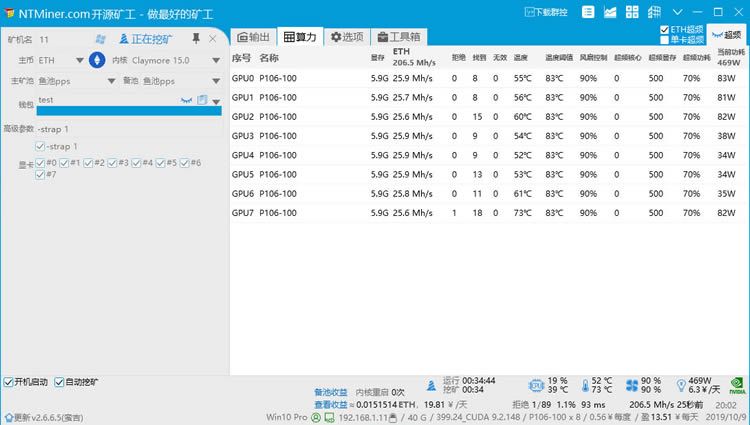Open the 工具箱 tab
The image size is (750, 425).
point(399,37)
